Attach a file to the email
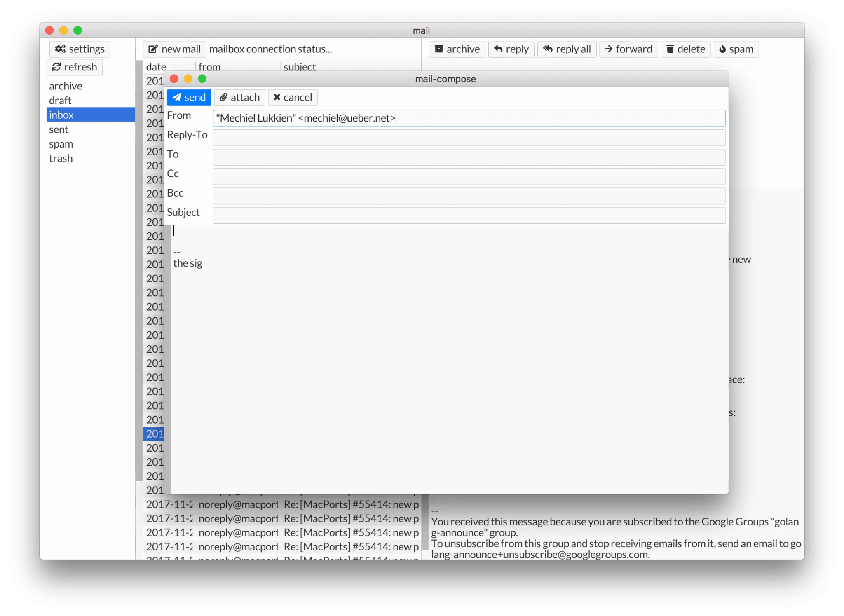The image size is (844, 616). [x=240, y=97]
